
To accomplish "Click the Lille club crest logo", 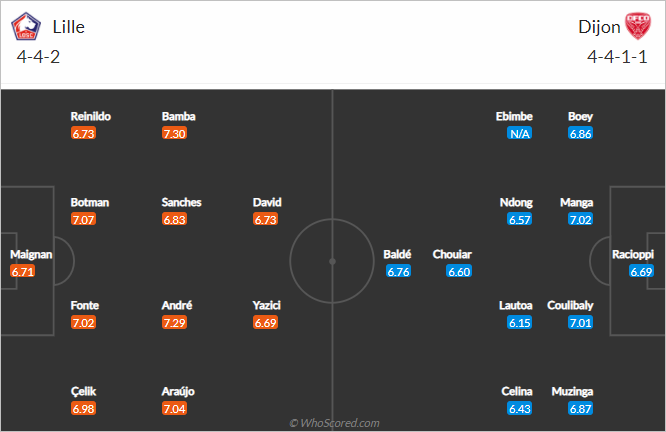I will [26, 26].
